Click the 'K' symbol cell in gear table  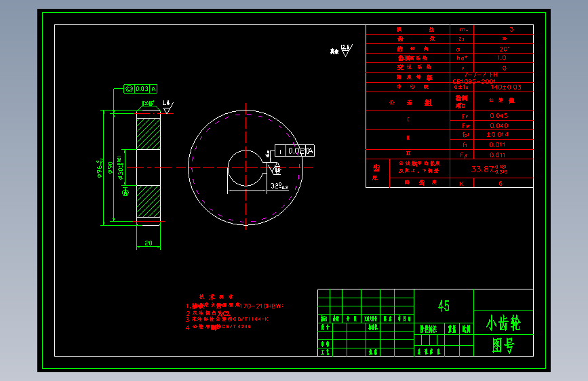tap(461, 184)
